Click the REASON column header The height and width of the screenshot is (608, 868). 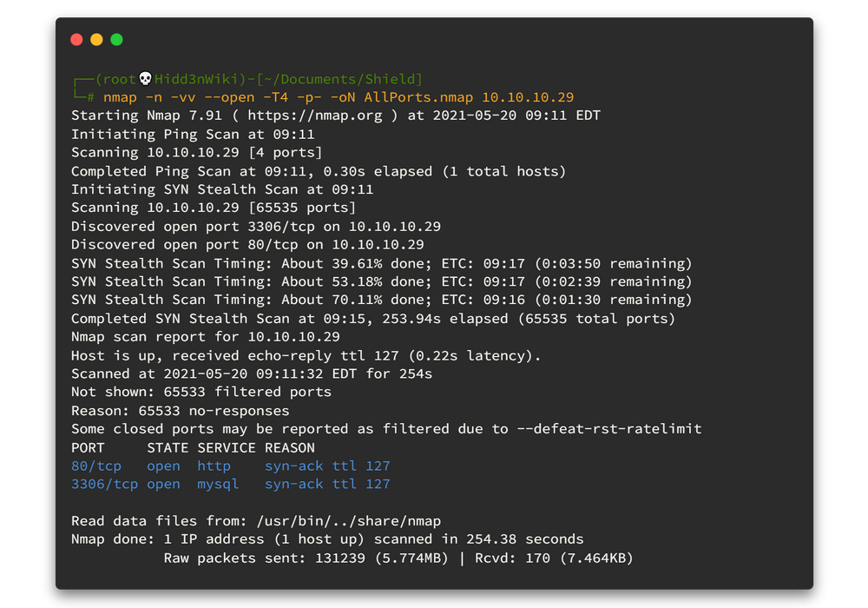click(x=289, y=448)
